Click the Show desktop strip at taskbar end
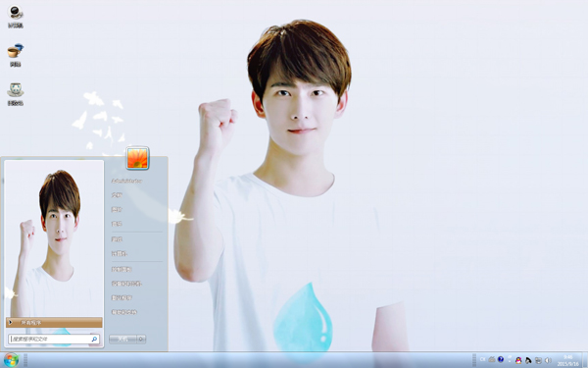 click(x=585, y=360)
